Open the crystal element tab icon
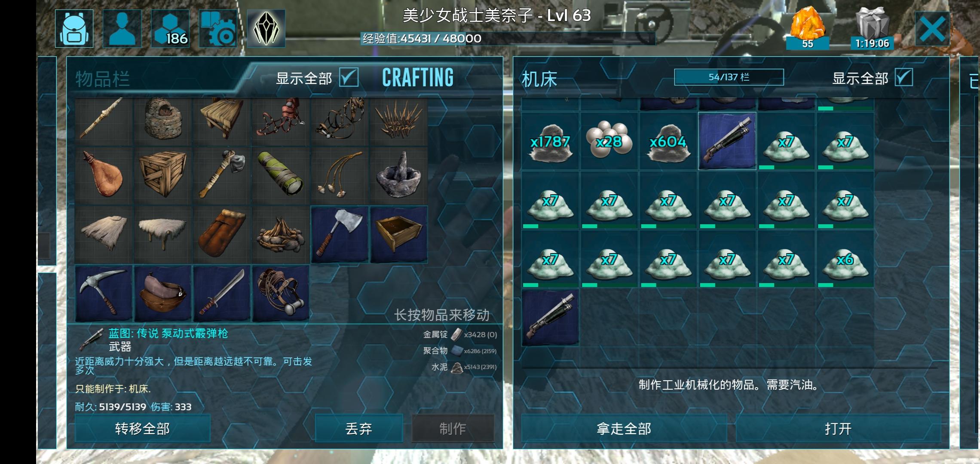The height and width of the screenshot is (464, 980). (x=266, y=28)
